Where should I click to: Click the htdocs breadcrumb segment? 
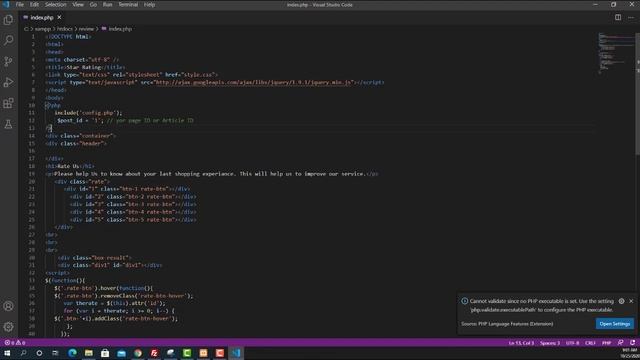point(64,29)
